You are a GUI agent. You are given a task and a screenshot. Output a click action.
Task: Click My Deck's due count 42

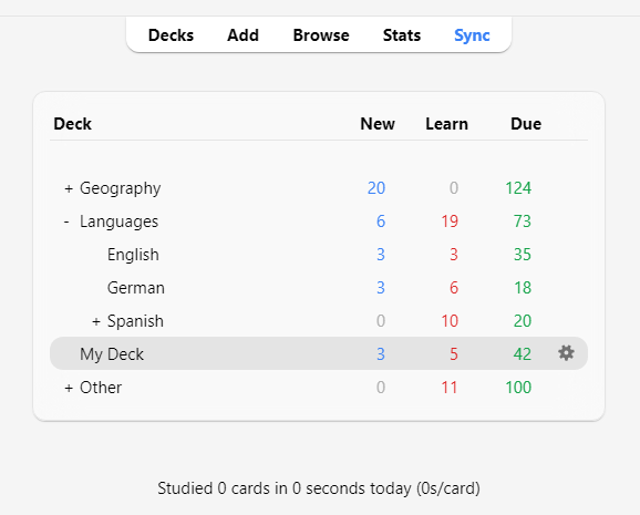point(522,354)
